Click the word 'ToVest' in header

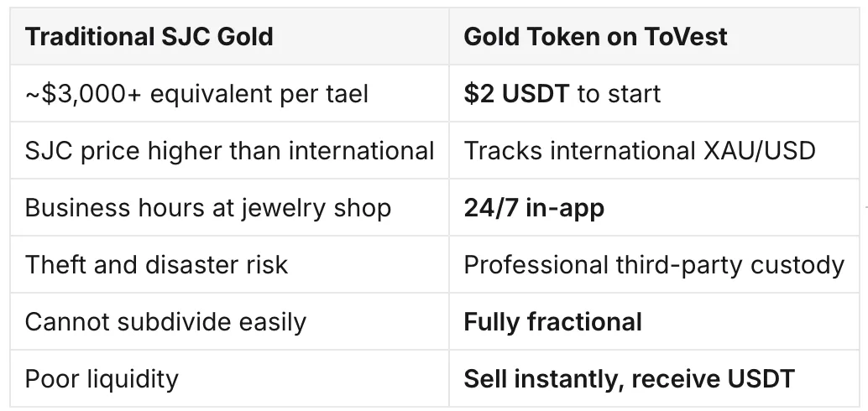tap(685, 37)
